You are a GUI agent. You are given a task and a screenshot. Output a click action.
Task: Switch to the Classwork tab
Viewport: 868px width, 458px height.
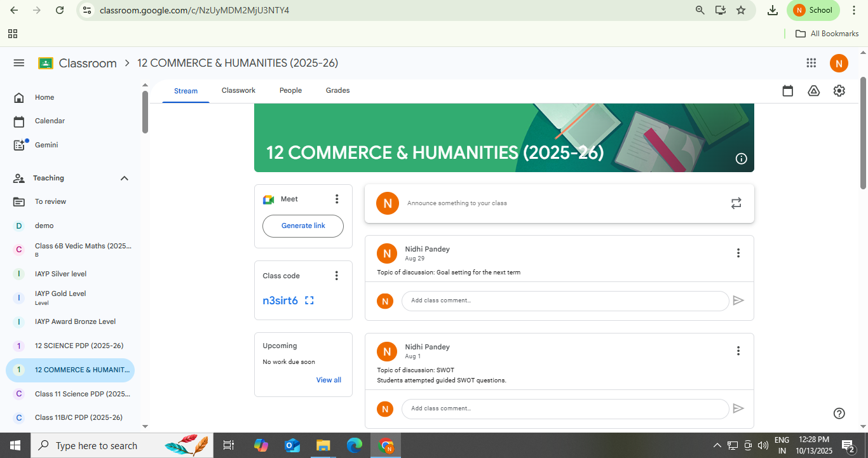(x=238, y=91)
